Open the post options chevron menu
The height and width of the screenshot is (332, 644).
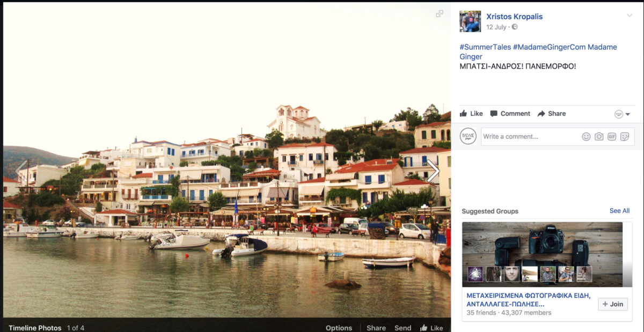pos(630,16)
